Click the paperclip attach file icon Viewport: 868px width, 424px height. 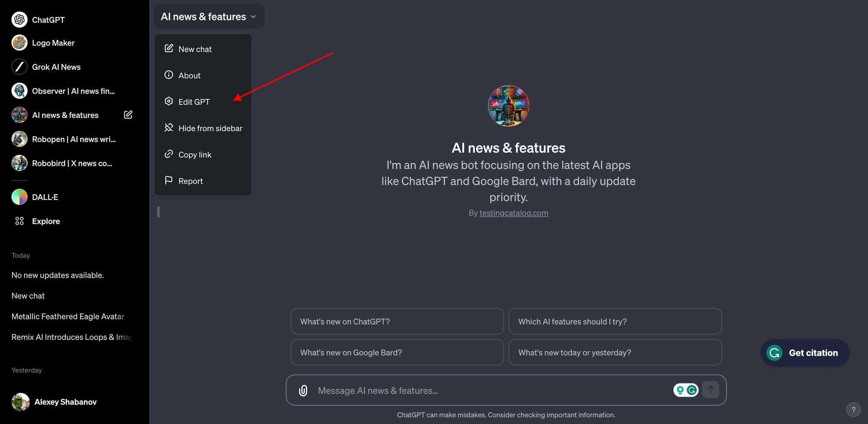303,391
